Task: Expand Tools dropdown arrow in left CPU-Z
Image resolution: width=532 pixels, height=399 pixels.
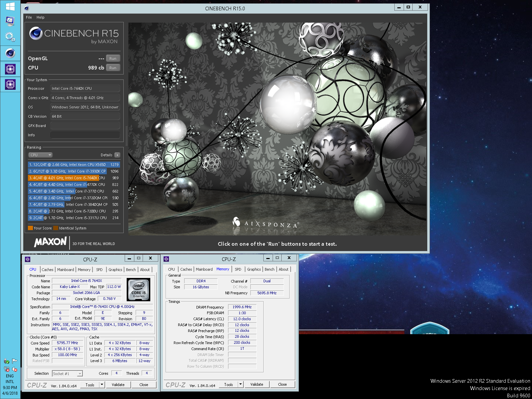Action: (102, 385)
